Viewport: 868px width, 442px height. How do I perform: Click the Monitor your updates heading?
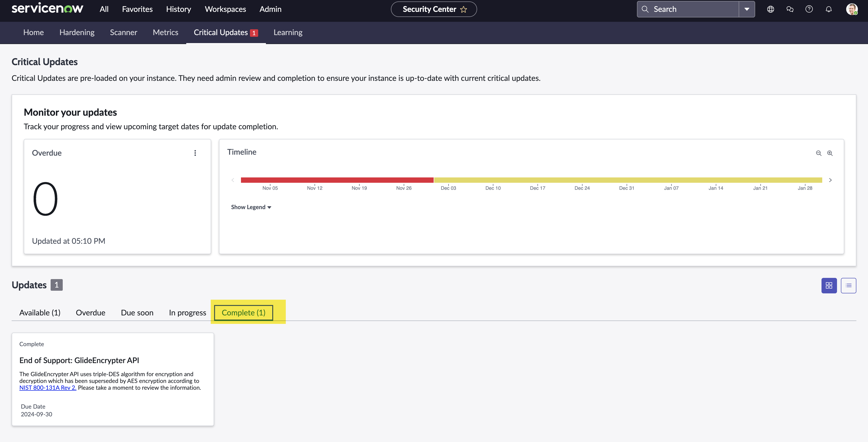(70, 113)
